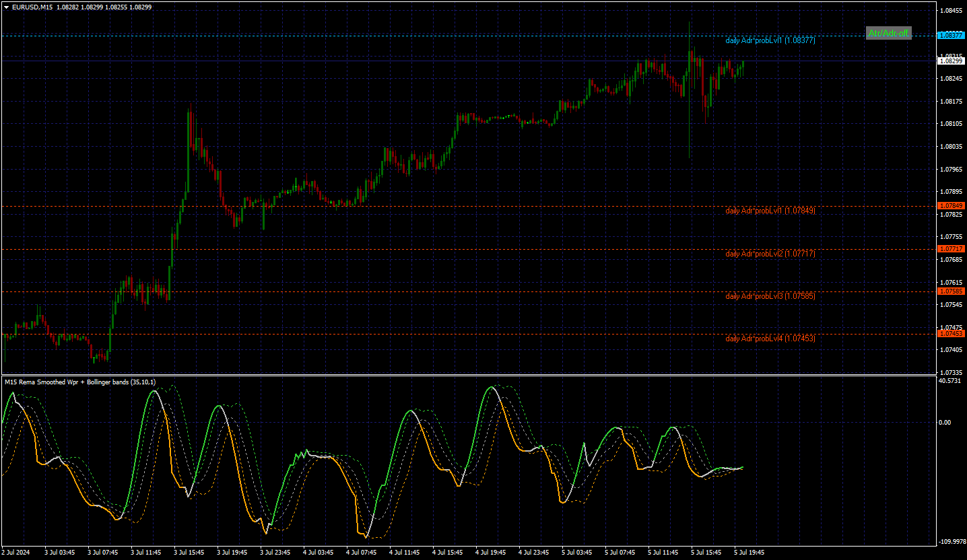
Task: Click price scale value 1.07545
Action: pos(952,305)
